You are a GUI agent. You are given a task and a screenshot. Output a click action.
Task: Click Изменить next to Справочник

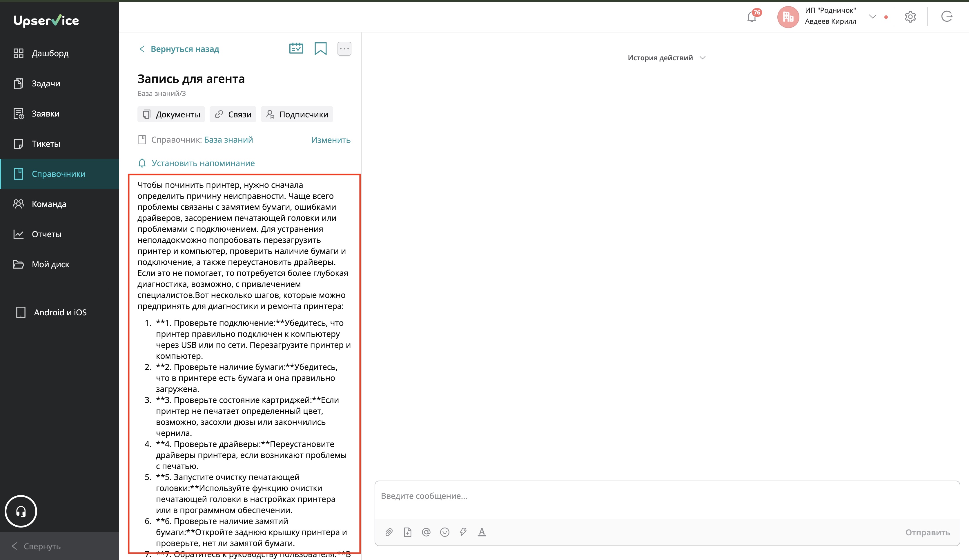pyautogui.click(x=331, y=140)
